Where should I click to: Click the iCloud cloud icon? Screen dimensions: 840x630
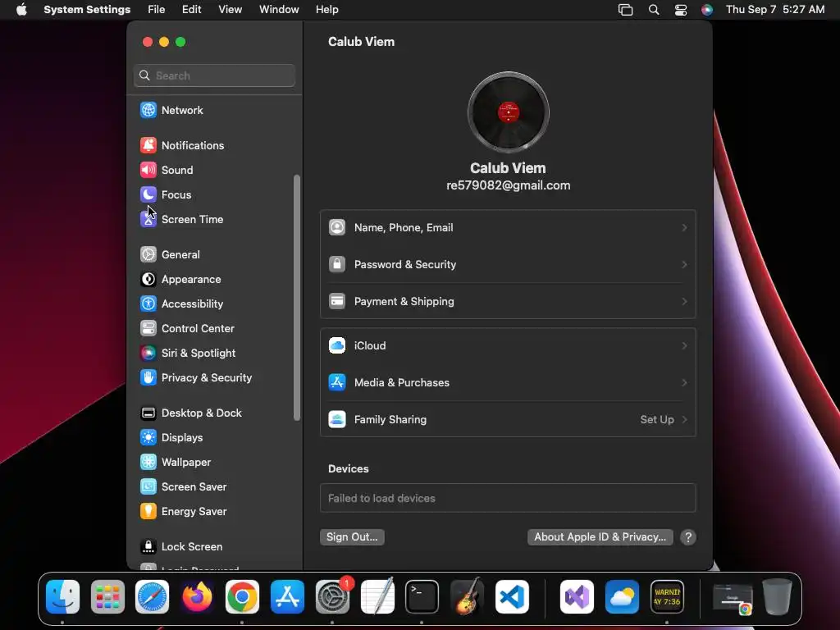coord(337,345)
